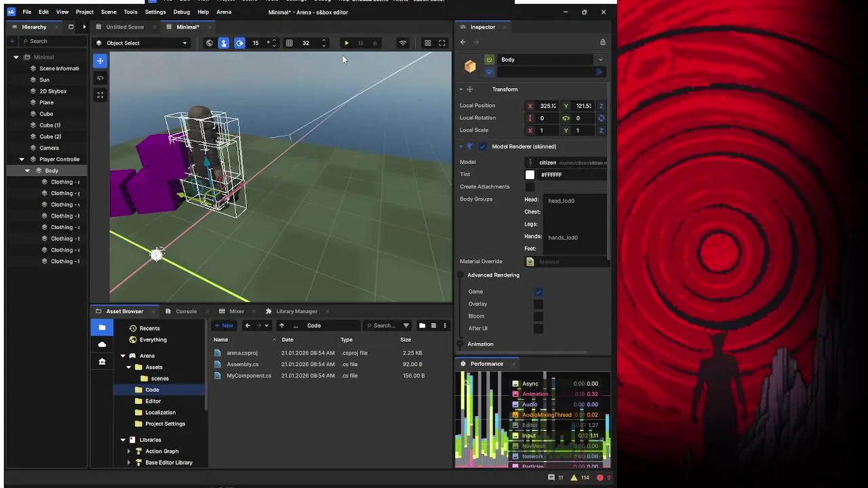Image resolution: width=868 pixels, height=488 pixels.
Task: Collapse the Arena project folder
Action: [123, 356]
